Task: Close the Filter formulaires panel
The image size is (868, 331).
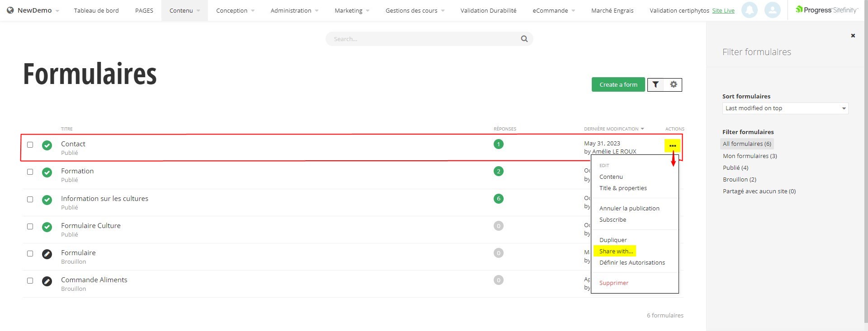Action: [x=853, y=36]
